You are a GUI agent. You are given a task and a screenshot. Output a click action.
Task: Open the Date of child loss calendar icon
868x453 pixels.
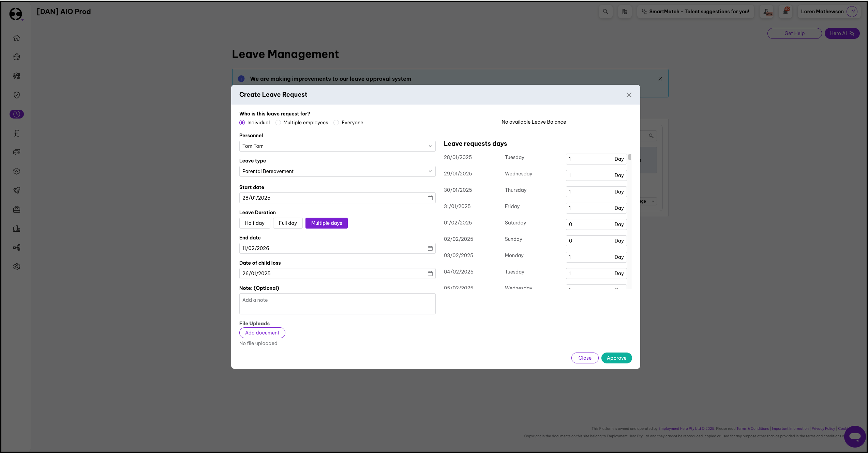tap(430, 274)
